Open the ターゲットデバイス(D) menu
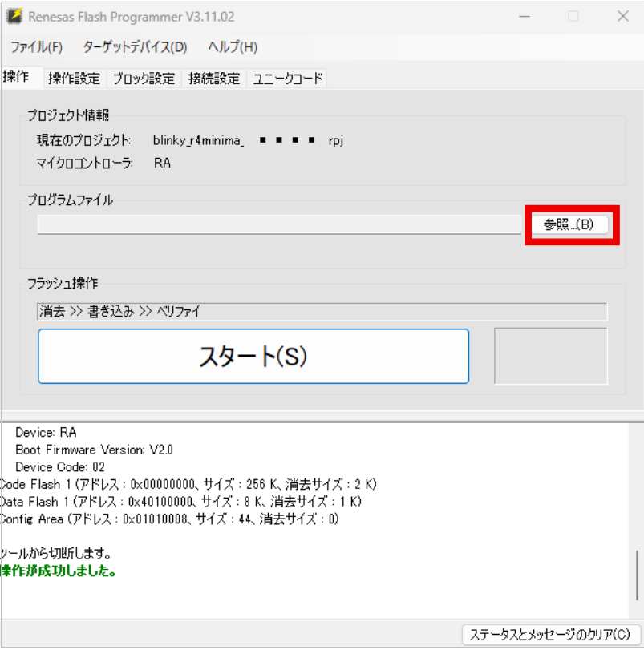644x650 pixels. [x=135, y=47]
